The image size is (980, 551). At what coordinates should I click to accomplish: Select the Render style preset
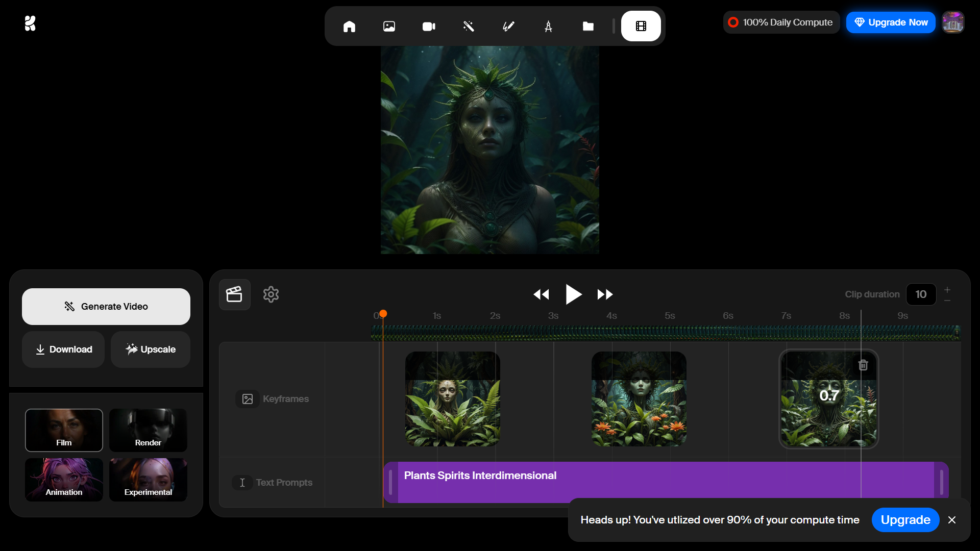pyautogui.click(x=148, y=430)
